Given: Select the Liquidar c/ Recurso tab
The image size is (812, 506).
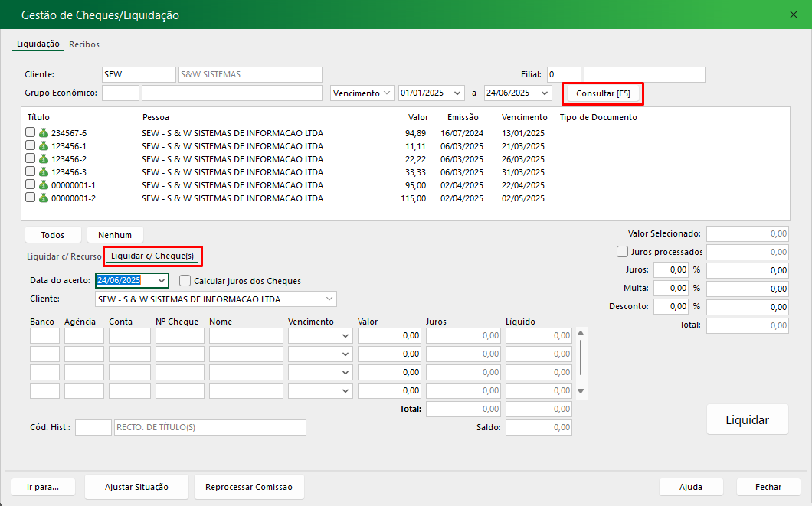Looking at the screenshot, I should tap(64, 256).
